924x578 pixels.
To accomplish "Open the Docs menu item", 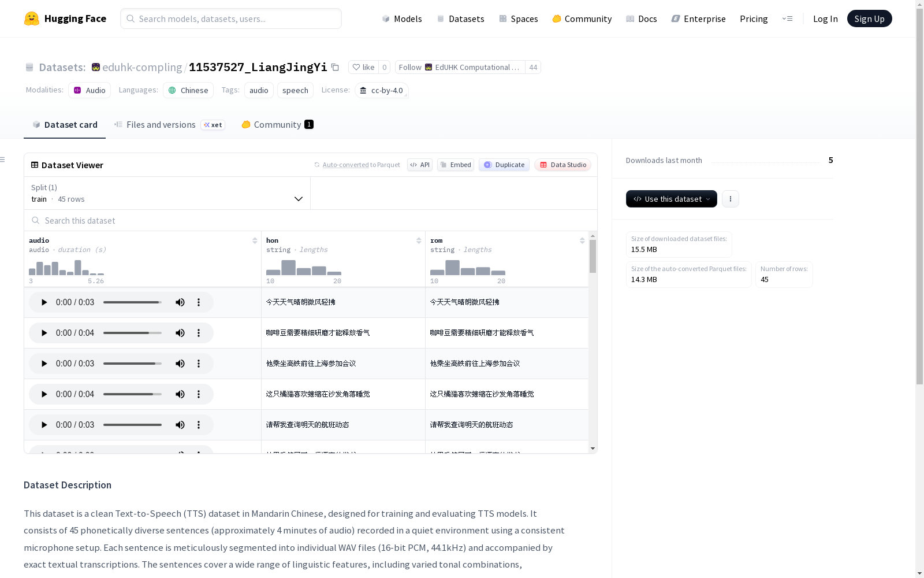I will [642, 18].
